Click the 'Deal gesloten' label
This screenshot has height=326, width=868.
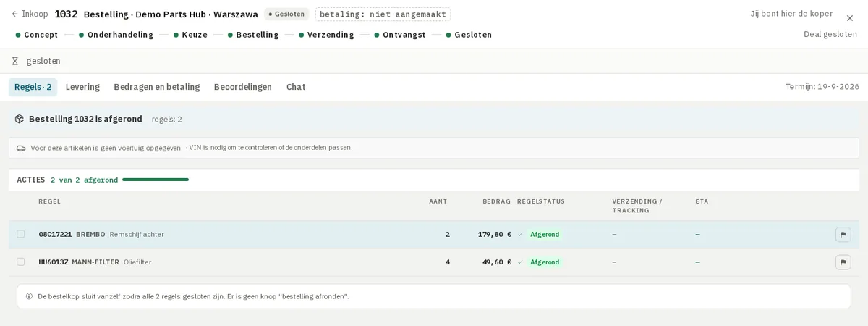[x=830, y=34]
